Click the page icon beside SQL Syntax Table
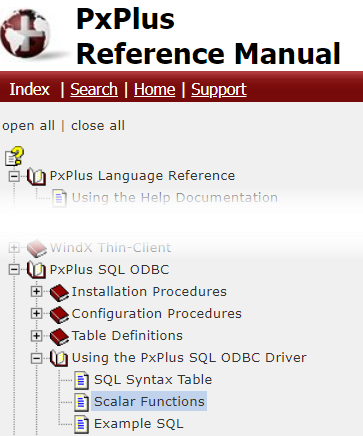This screenshot has height=436, width=363. pos(81,380)
